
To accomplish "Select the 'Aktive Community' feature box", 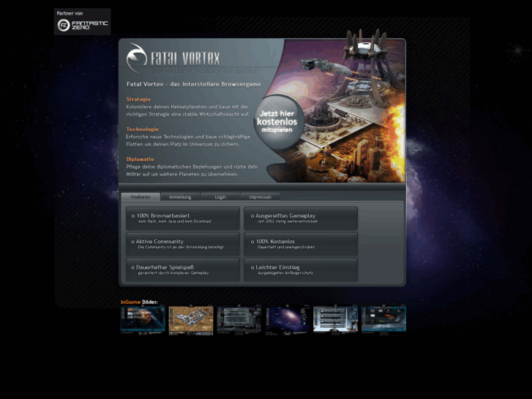I will click(x=182, y=244).
